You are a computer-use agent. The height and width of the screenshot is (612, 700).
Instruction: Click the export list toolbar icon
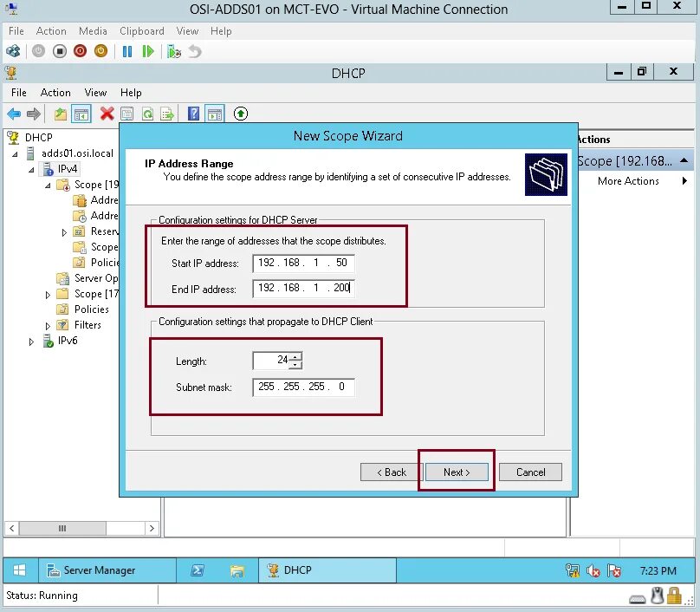point(165,114)
